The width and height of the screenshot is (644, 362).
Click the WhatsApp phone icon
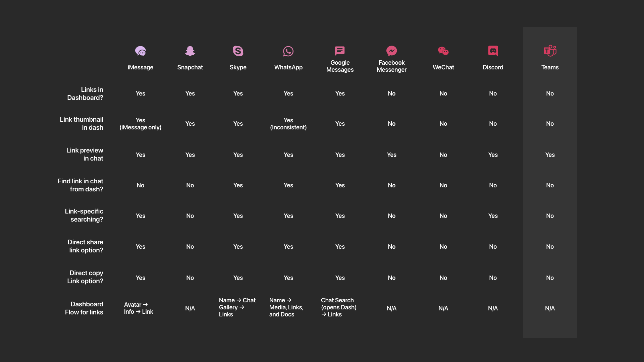coord(288,51)
